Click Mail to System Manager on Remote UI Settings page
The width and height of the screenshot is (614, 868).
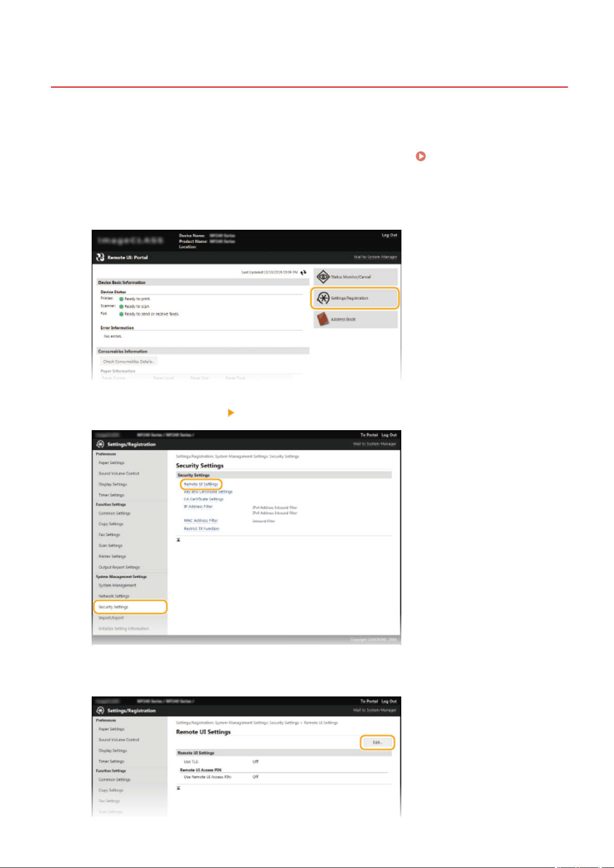(374, 710)
